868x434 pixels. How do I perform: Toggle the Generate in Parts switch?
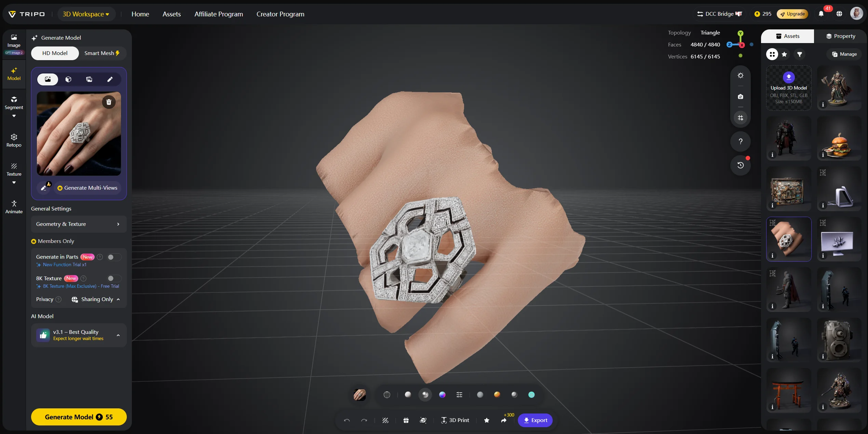tap(114, 257)
